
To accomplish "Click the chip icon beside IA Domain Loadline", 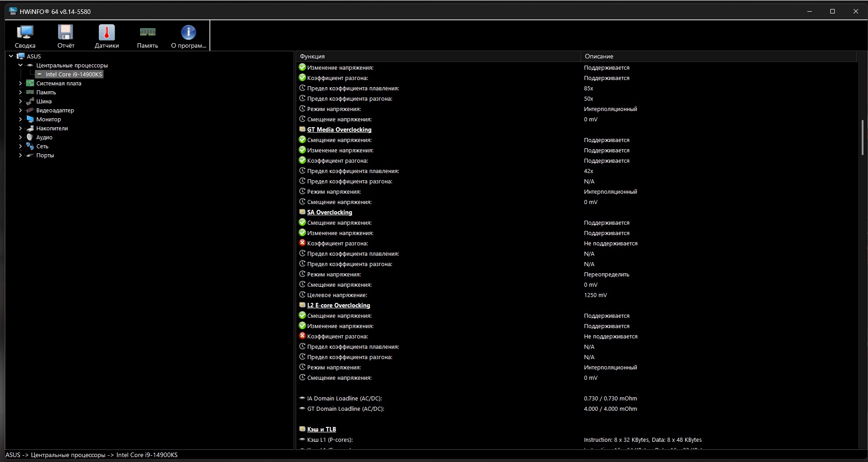I will [302, 398].
